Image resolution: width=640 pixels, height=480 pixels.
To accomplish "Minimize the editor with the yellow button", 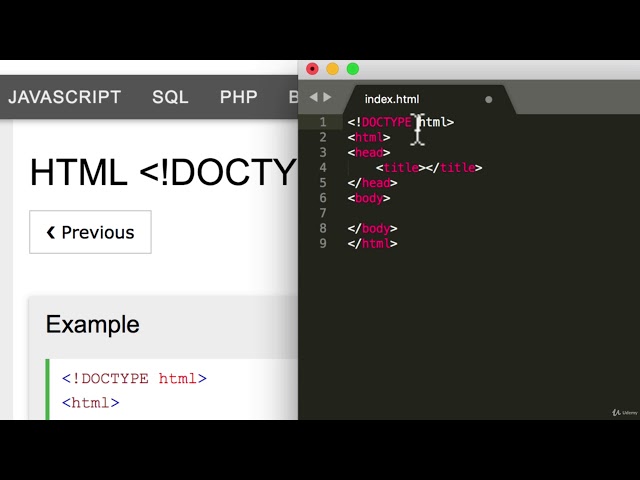I will click(333, 69).
